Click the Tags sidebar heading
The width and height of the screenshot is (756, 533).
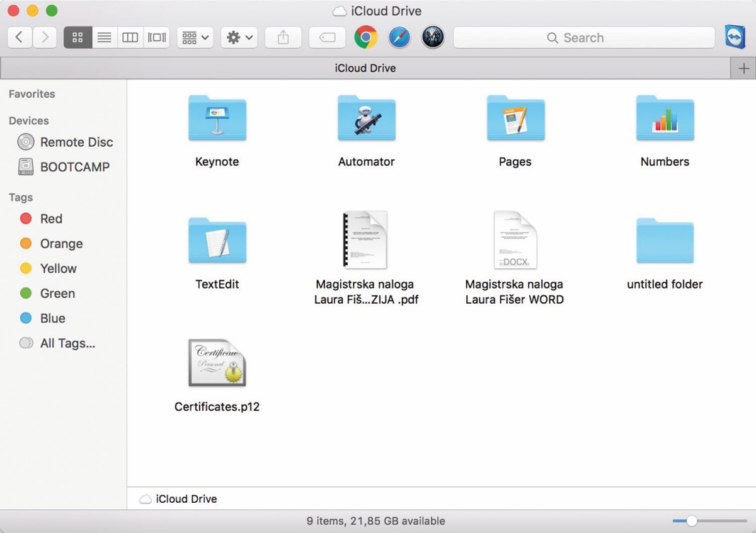[x=21, y=197]
